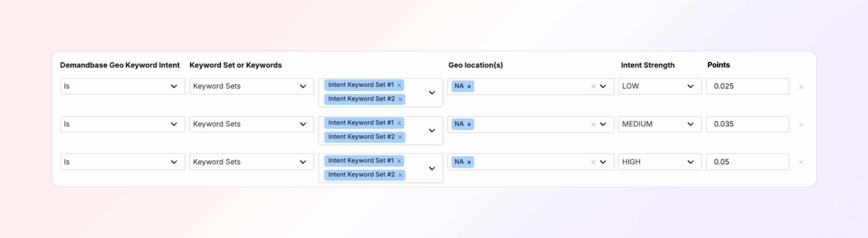This screenshot has width=868, height=238.
Task: Open Keyword Sets type dropdown in second row
Action: point(251,124)
